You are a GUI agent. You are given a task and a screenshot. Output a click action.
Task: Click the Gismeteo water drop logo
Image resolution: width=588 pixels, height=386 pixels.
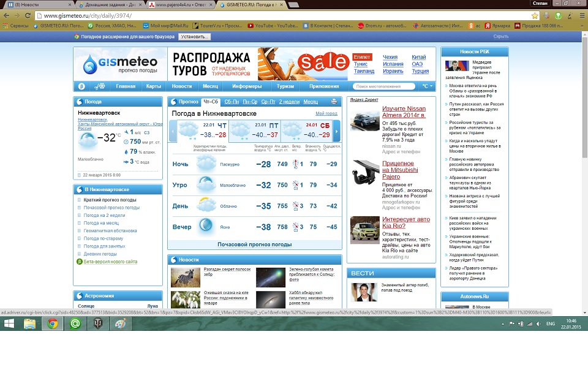point(91,63)
